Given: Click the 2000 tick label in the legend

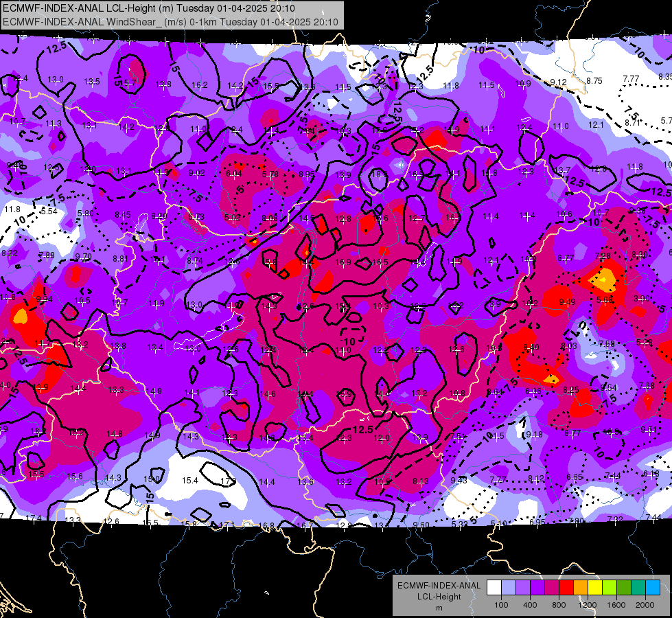Looking at the screenshot, I should 645,605.
